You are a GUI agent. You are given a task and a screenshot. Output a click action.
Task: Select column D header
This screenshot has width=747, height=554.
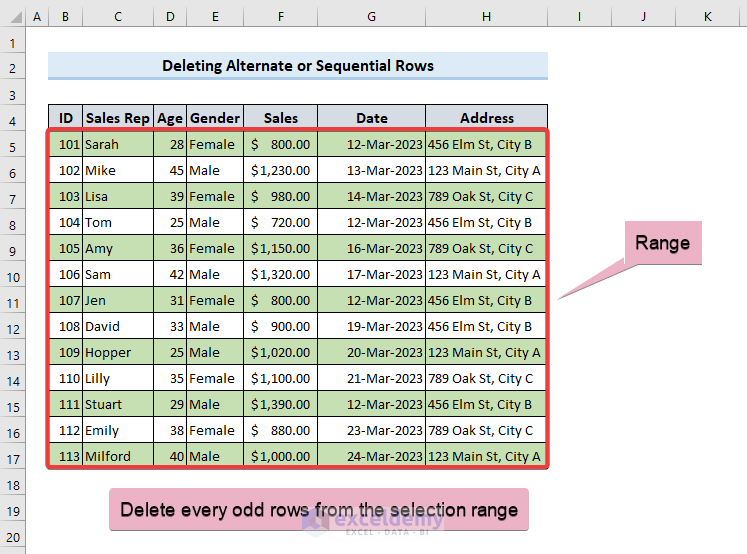coord(170,17)
